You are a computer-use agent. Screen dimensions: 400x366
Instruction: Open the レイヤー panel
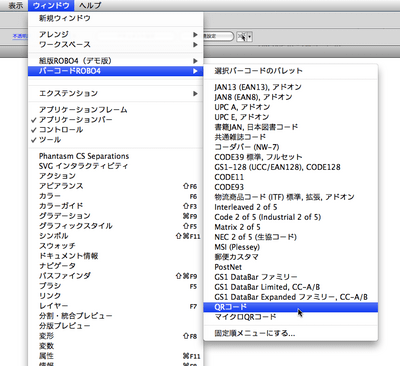click(115, 306)
